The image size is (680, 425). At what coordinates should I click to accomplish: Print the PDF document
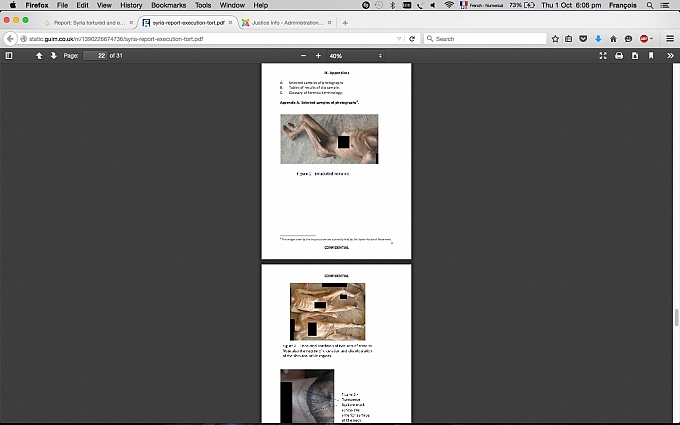(619, 56)
